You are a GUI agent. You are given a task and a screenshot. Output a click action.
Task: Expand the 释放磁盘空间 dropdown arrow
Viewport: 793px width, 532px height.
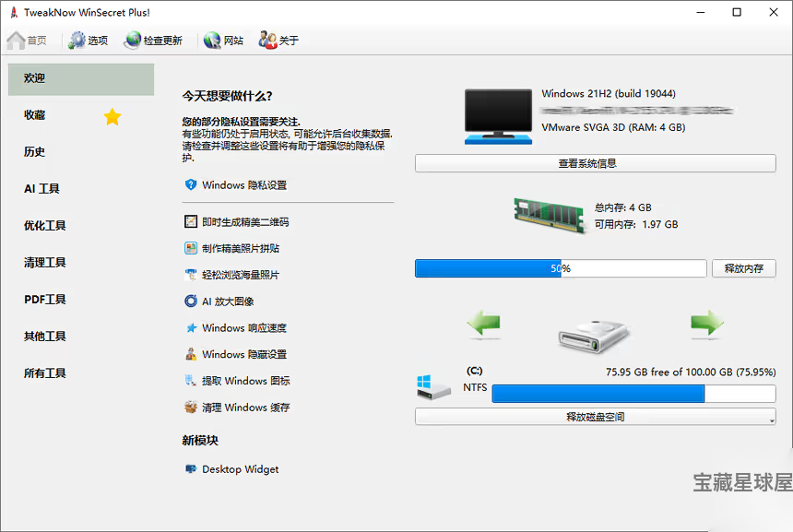(771, 420)
